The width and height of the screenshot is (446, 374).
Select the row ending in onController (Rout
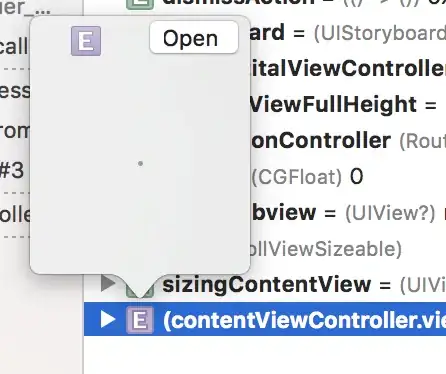click(x=348, y=141)
